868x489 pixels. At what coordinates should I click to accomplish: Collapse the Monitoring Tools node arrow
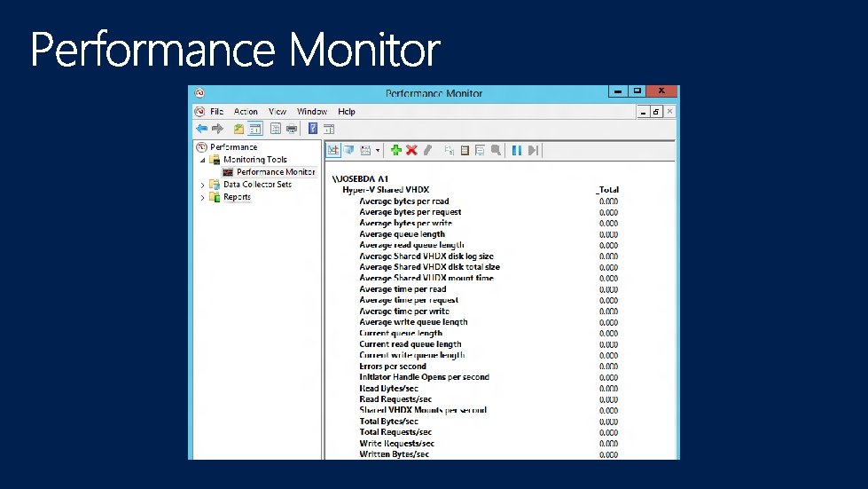click(x=203, y=160)
